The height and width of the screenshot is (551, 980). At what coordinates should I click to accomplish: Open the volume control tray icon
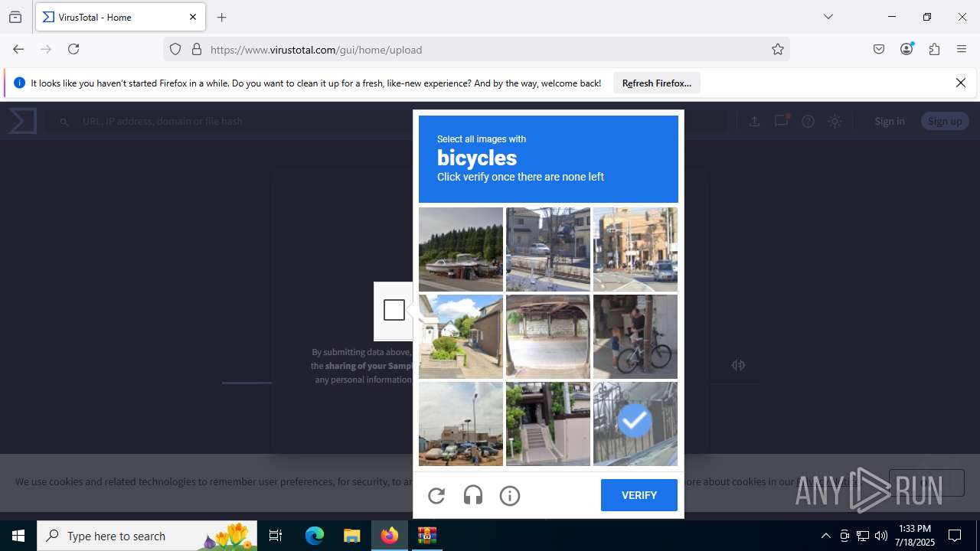click(881, 536)
